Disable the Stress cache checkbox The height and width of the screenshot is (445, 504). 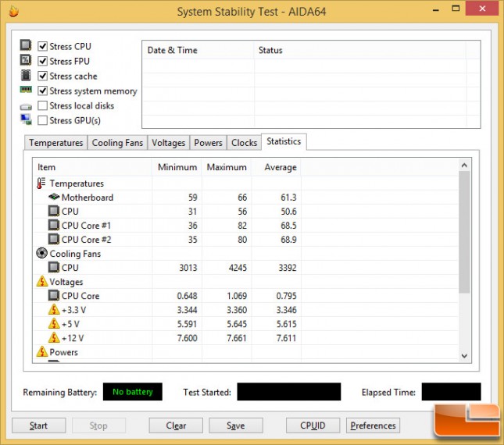coord(42,76)
